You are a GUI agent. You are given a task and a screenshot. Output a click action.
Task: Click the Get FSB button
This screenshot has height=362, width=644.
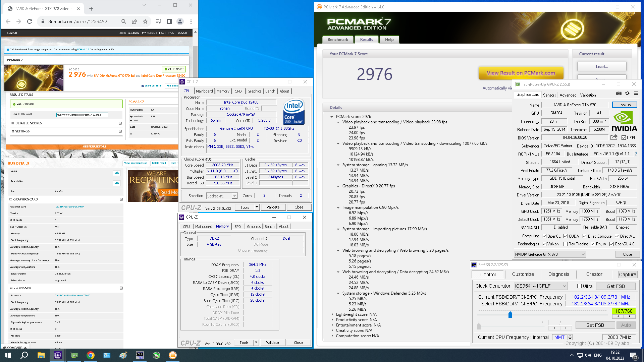click(x=615, y=286)
